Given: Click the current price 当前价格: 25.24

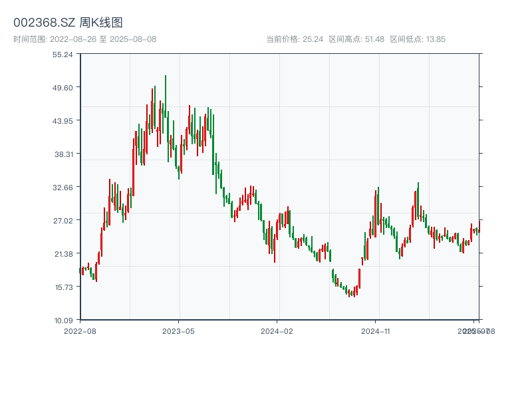Looking at the screenshot, I should tap(295, 39).
